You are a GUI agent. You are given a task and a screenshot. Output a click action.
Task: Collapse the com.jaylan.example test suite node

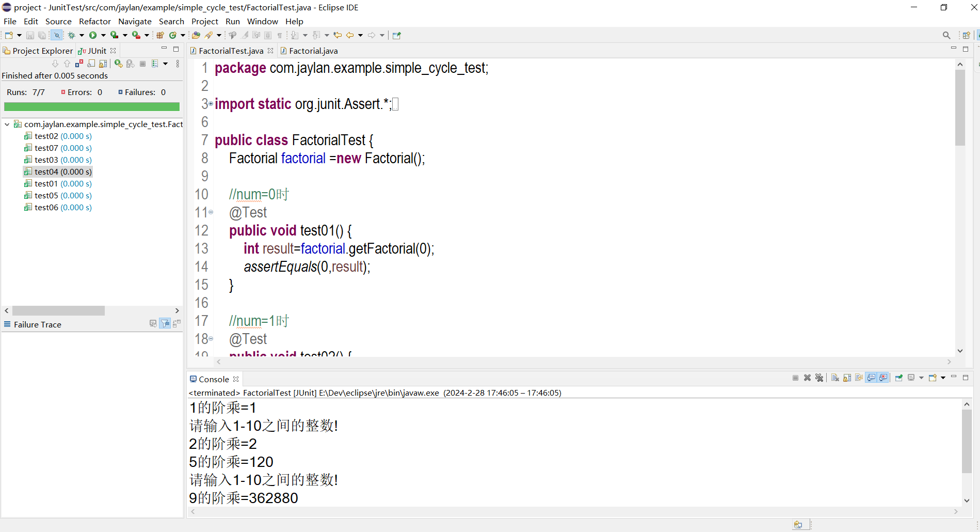tap(7, 124)
